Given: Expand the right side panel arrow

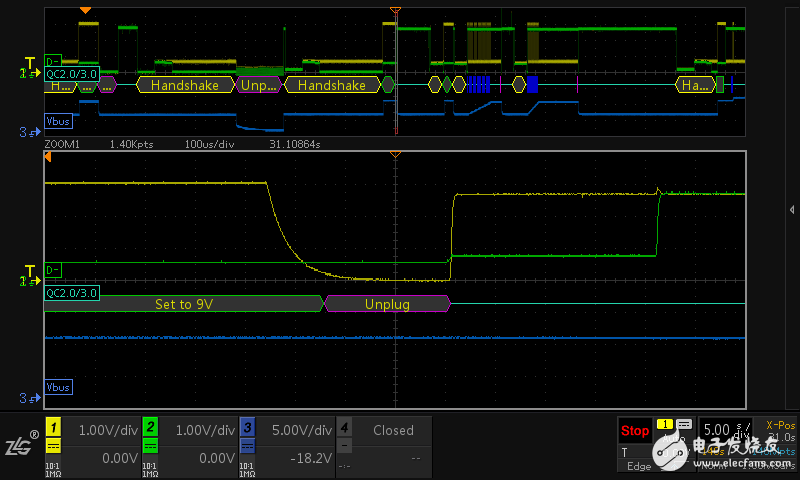Looking at the screenshot, I should tap(791, 209).
